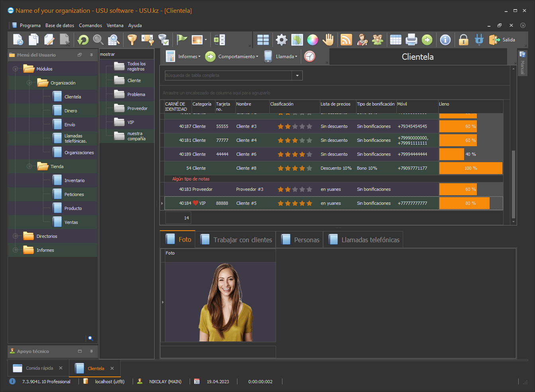This screenshot has height=392, width=535.
Task: Click the hand stop icon
Action: [328, 40]
